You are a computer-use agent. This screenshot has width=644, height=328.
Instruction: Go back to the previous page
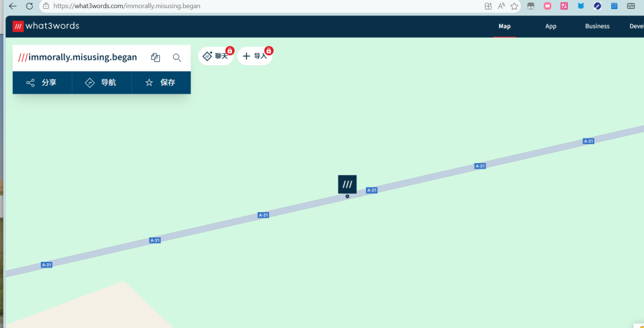click(x=12, y=6)
